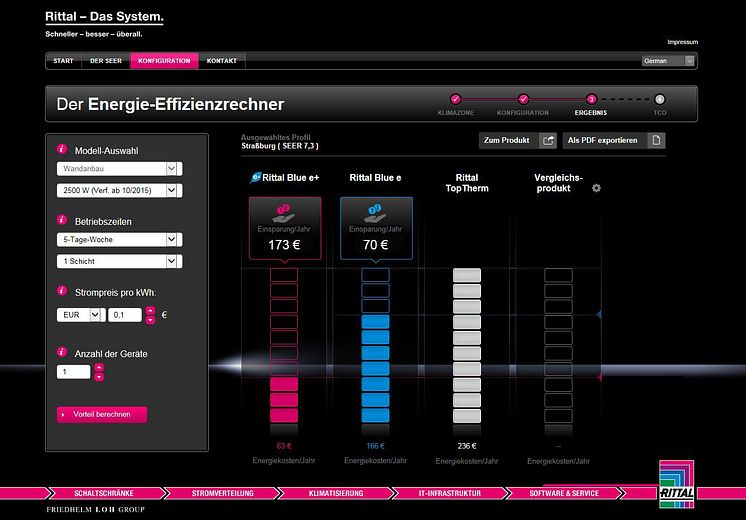746x520 pixels.
Task: Click the Rittal logo in bottom corner
Action: point(677,484)
